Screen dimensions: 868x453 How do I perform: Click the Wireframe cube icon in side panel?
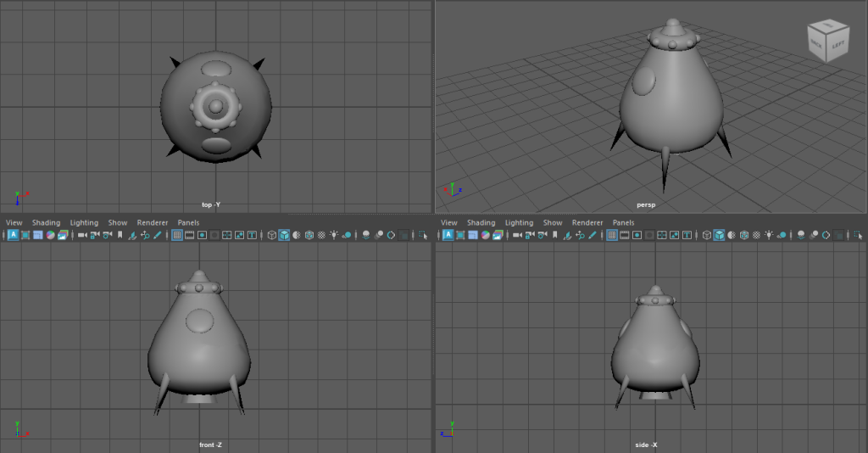(x=706, y=235)
